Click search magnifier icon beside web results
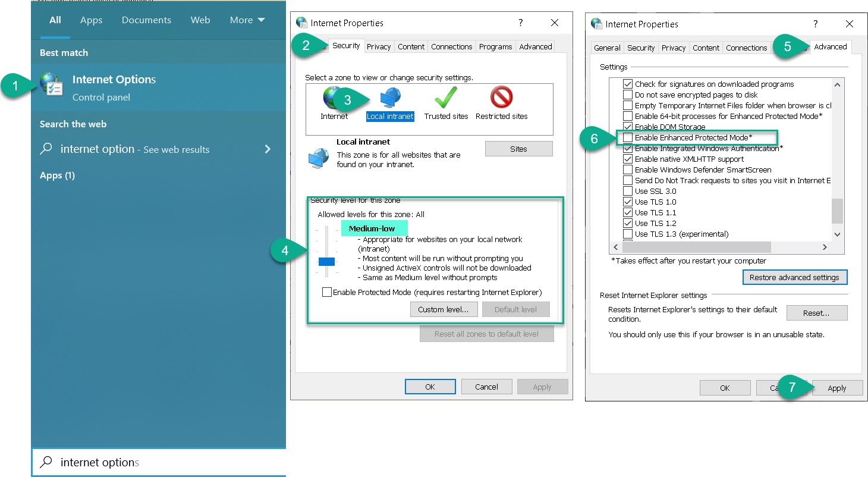This screenshot has height=477, width=868. 46,149
